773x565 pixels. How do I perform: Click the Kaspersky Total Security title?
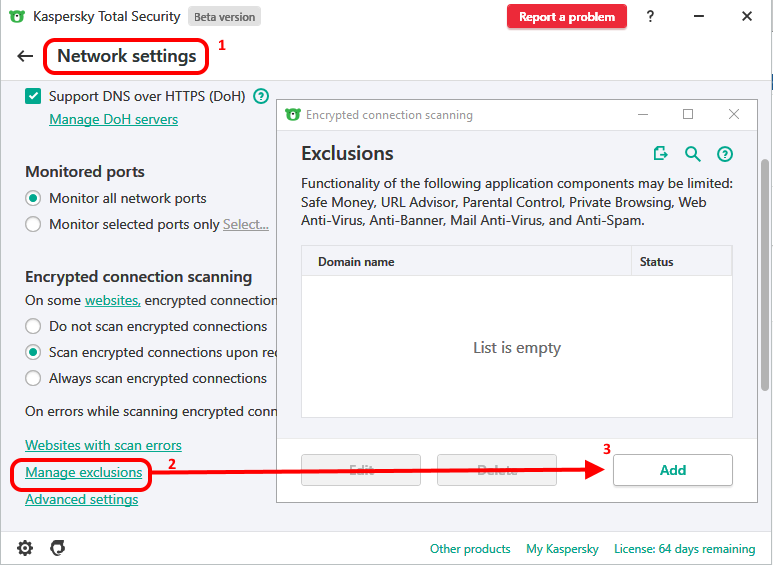point(106,17)
